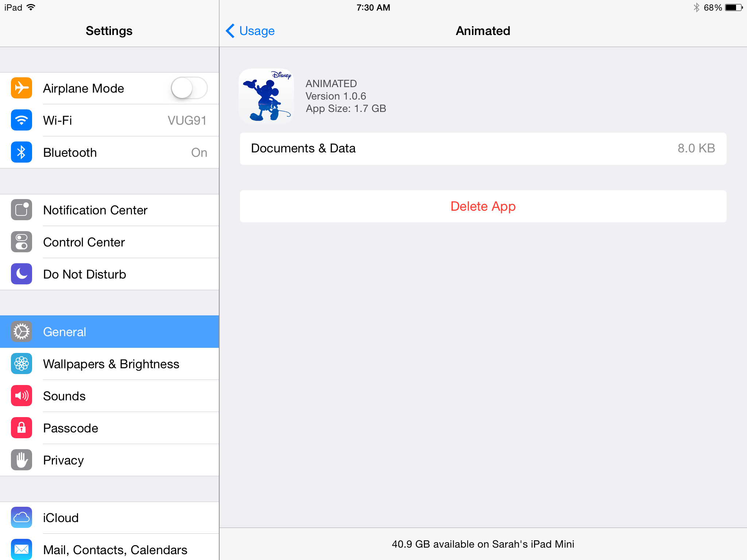Tap the Control Center toggle icon
Viewport: 747px width, 560px height.
(x=22, y=242)
